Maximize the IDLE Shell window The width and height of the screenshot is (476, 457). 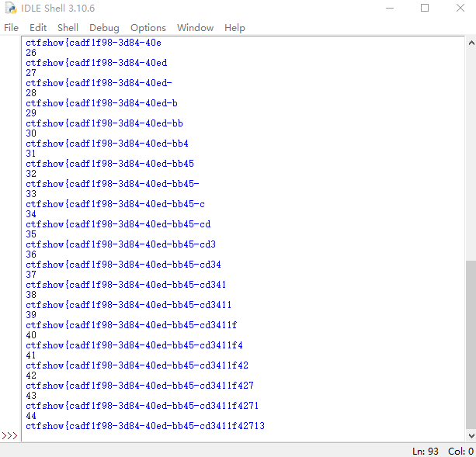pyautogui.click(x=425, y=9)
